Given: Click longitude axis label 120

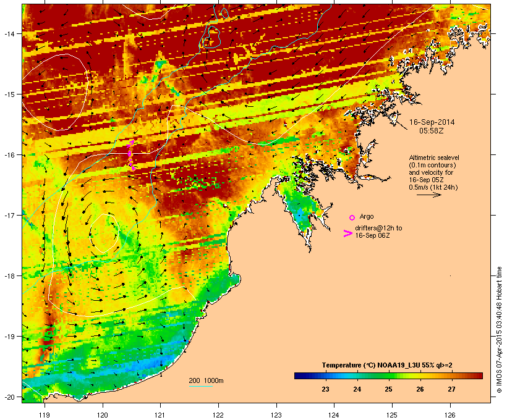Looking at the screenshot, I should (x=103, y=415).
